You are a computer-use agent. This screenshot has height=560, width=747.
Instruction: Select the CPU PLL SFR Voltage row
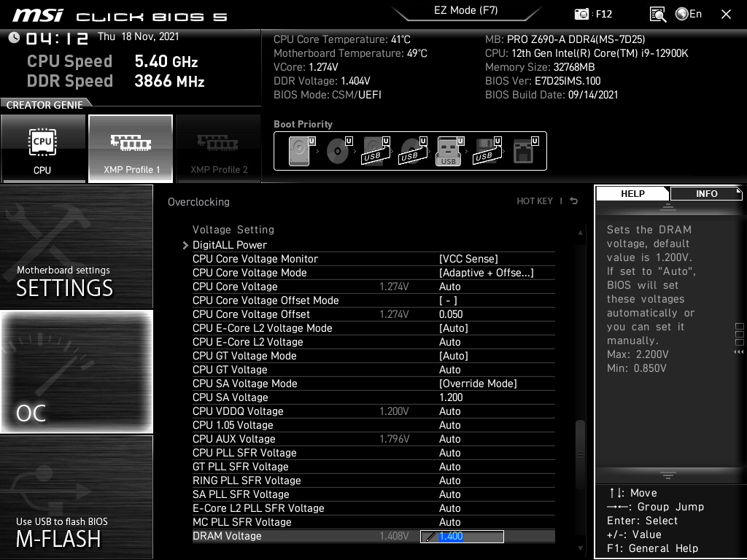[x=373, y=452]
